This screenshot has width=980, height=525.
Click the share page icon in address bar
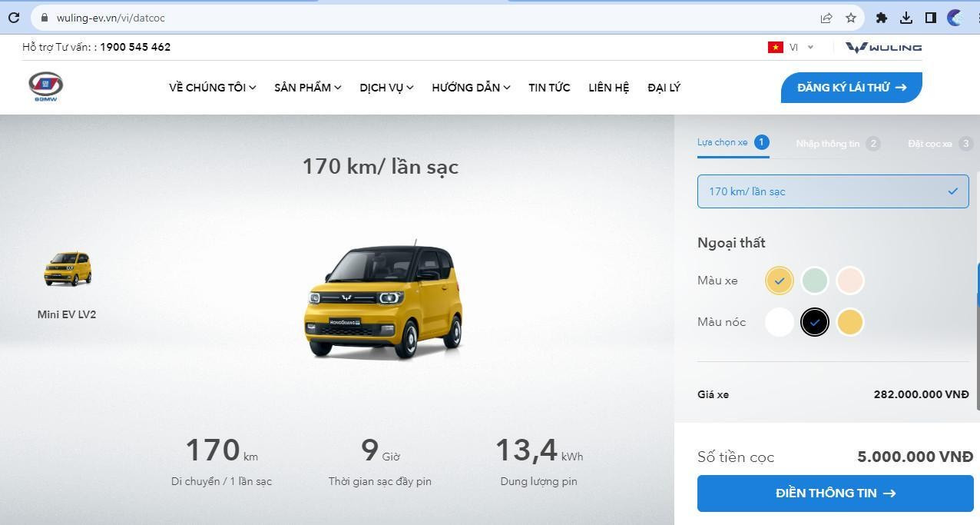click(x=826, y=18)
